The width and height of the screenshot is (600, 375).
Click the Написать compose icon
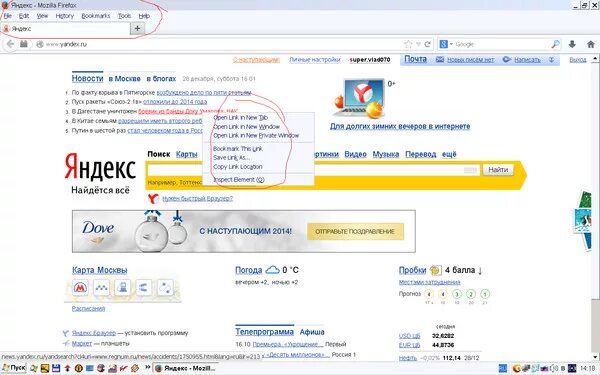click(x=507, y=60)
